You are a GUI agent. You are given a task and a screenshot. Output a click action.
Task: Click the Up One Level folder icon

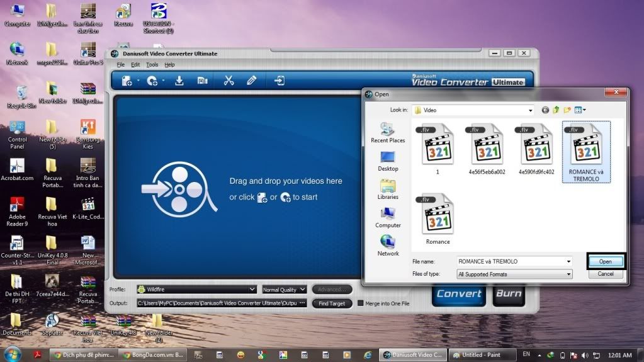pyautogui.click(x=556, y=110)
